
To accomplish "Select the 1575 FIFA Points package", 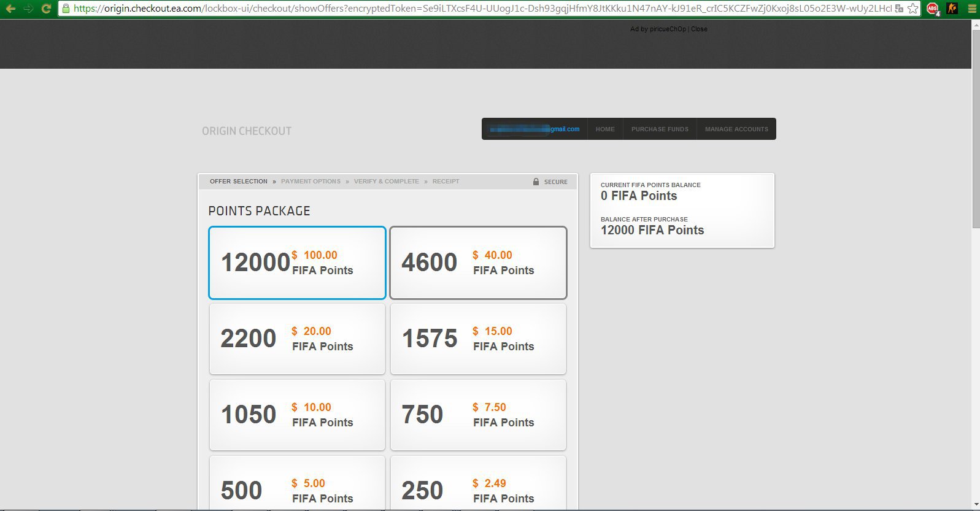I will point(478,339).
